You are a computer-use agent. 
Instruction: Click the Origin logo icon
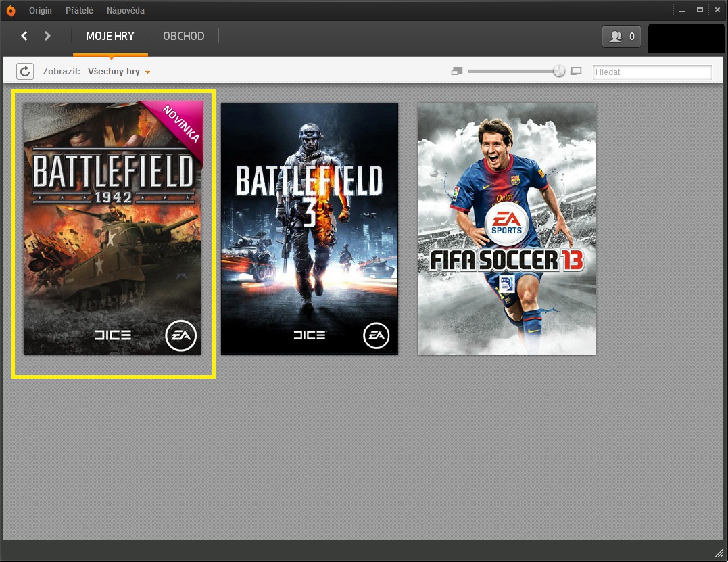pos(10,11)
